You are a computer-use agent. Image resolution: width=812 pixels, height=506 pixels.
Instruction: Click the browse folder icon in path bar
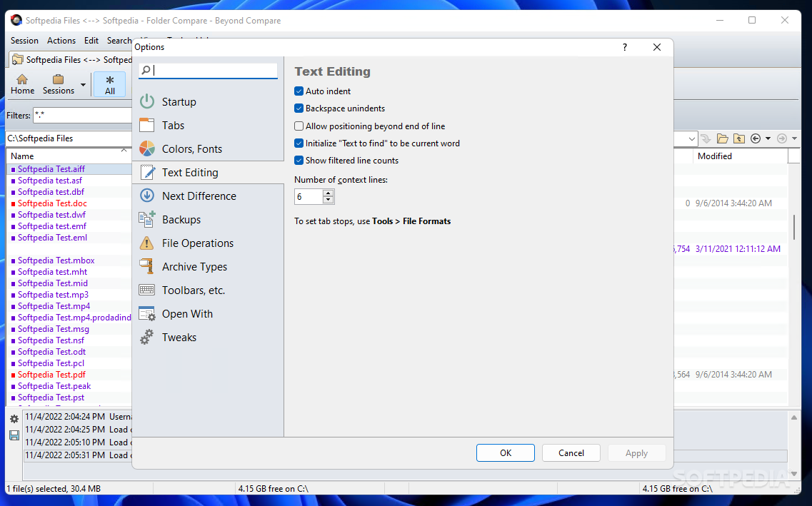pyautogui.click(x=723, y=138)
